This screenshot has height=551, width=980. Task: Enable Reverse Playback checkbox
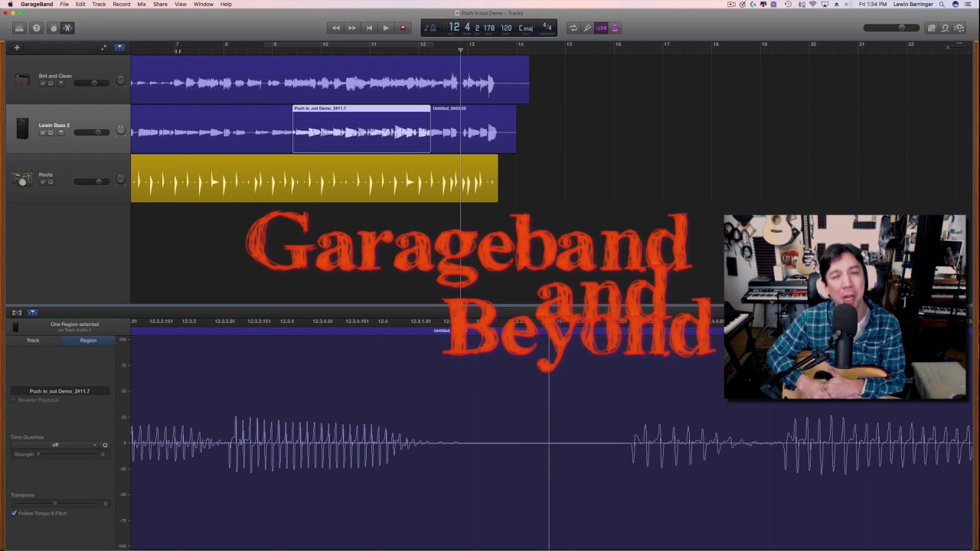pos(13,400)
